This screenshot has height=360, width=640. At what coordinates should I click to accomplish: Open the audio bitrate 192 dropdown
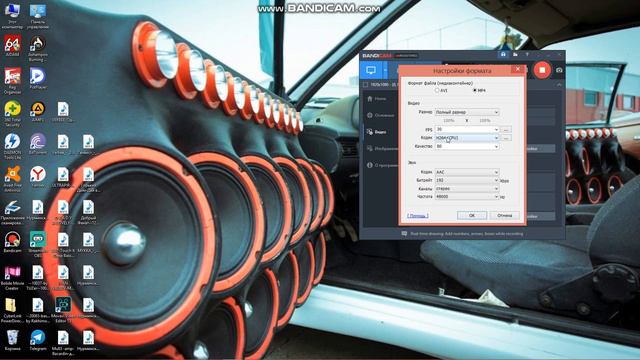click(x=467, y=180)
